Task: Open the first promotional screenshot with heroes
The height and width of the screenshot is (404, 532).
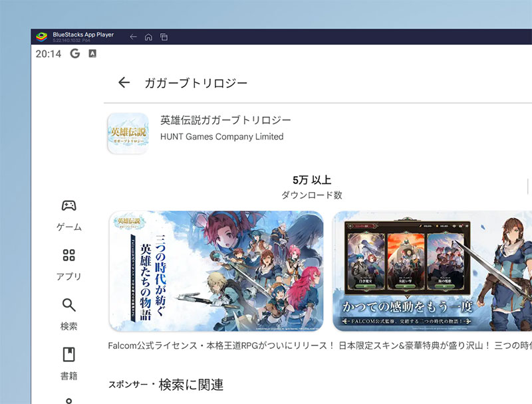Action: coord(216,270)
